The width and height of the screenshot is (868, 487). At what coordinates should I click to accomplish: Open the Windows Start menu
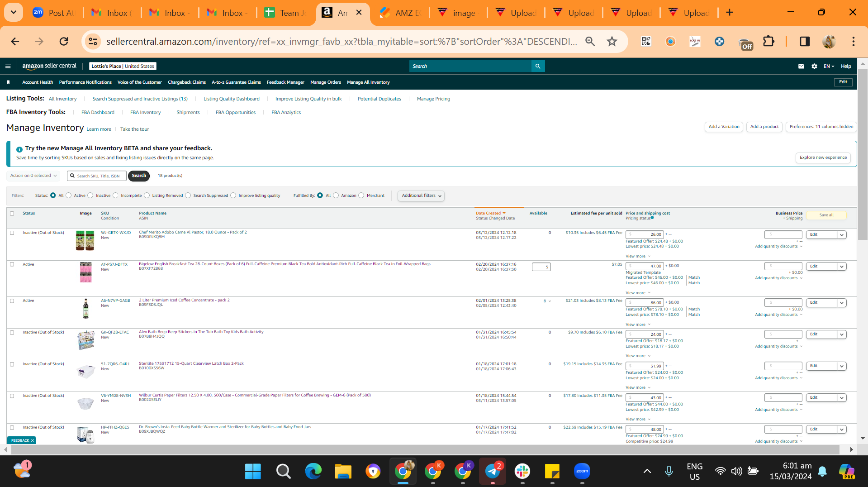253,471
